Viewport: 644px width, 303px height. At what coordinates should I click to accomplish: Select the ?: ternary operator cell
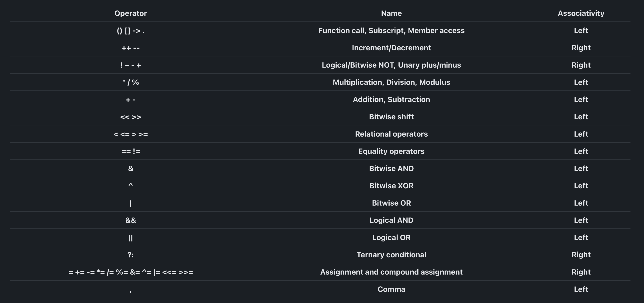pos(131,255)
